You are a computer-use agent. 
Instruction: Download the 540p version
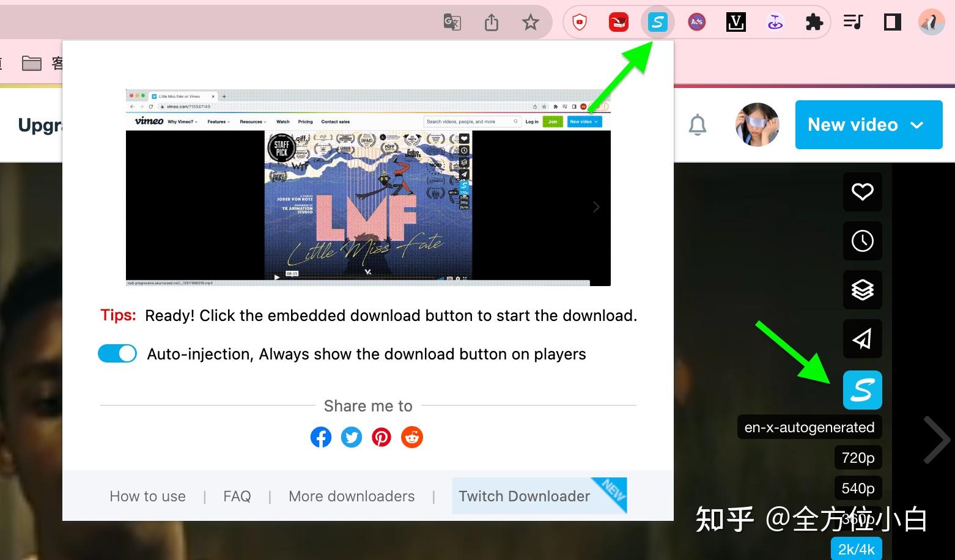[858, 488]
